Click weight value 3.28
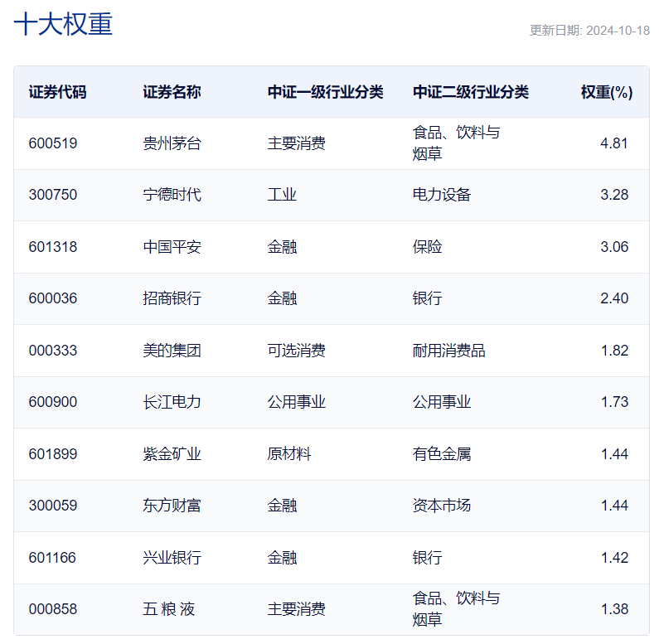 [614, 195]
